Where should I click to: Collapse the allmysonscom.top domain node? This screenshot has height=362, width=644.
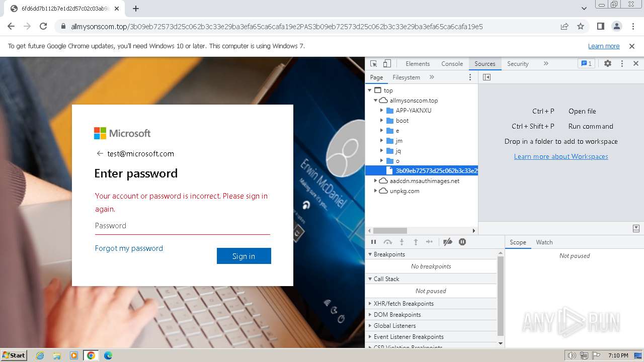tap(375, 101)
